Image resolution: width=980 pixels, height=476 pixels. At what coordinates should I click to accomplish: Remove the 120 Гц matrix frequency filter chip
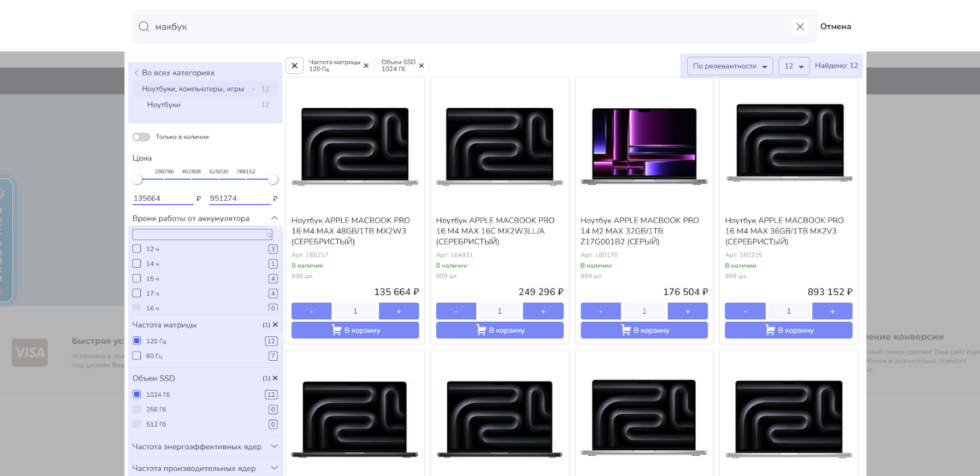click(366, 66)
